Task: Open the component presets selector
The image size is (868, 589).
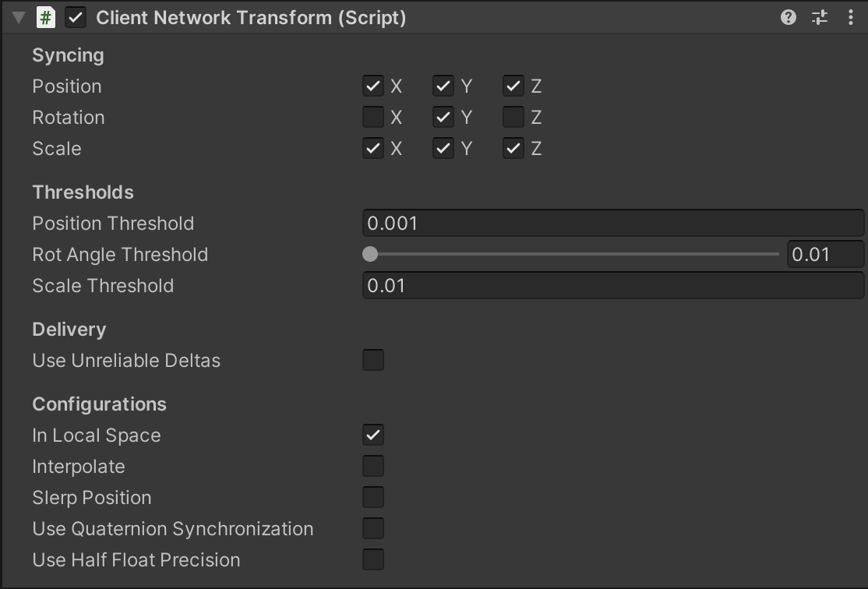Action: click(x=819, y=17)
